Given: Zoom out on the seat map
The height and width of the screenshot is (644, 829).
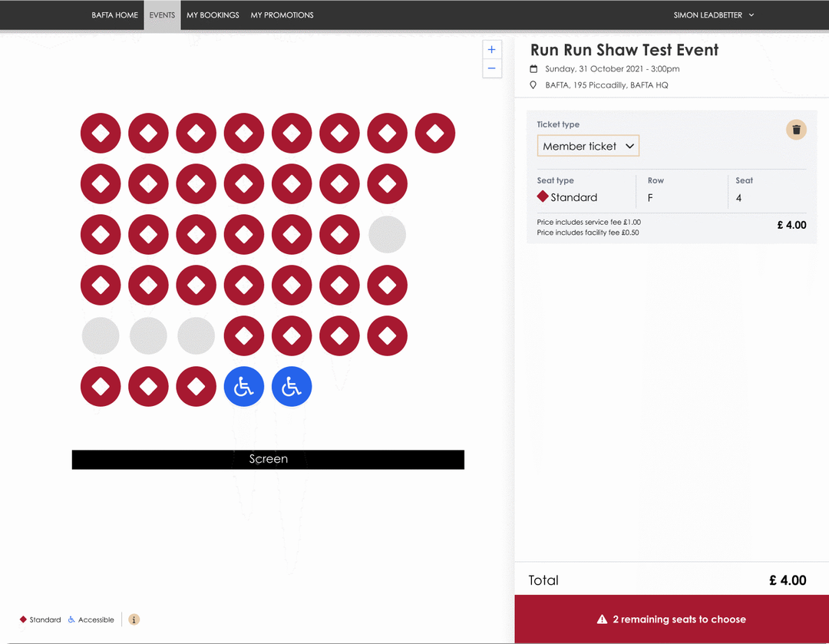Looking at the screenshot, I should (x=491, y=68).
